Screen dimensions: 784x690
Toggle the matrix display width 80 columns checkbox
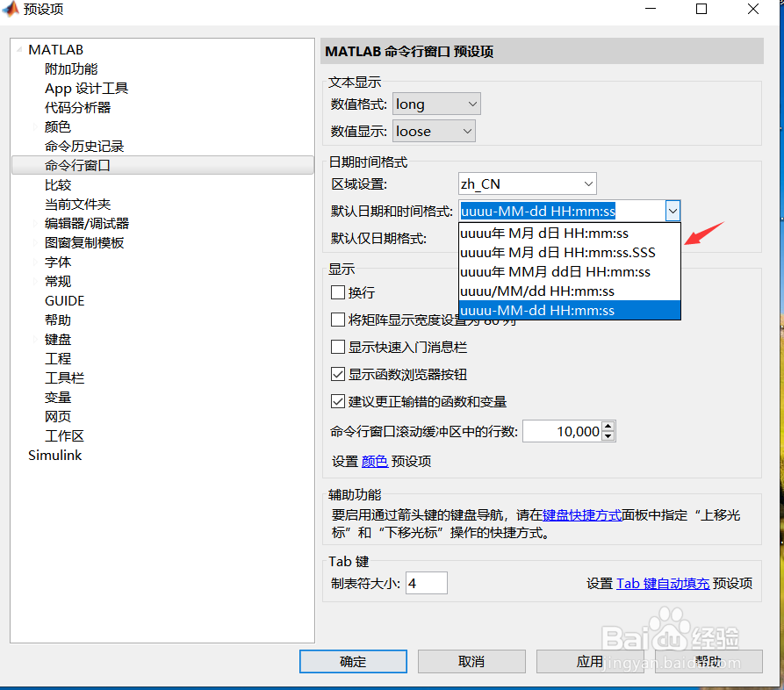[x=338, y=320]
